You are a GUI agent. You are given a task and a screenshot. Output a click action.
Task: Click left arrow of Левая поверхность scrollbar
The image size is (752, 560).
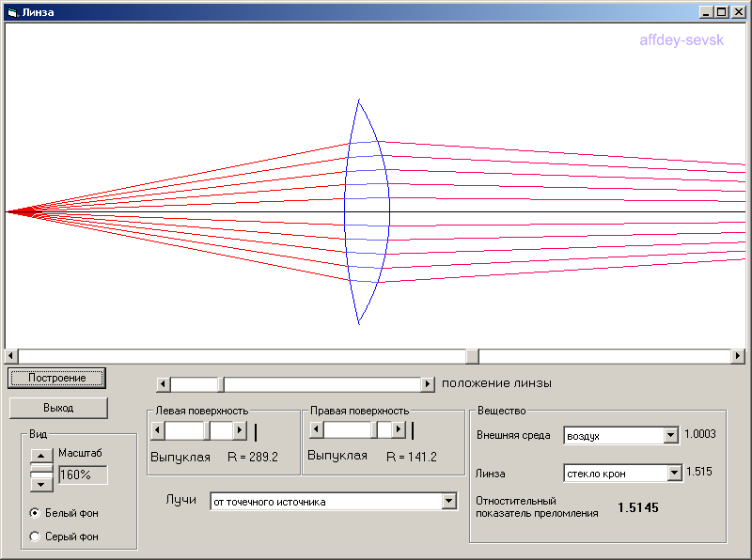pos(158,430)
